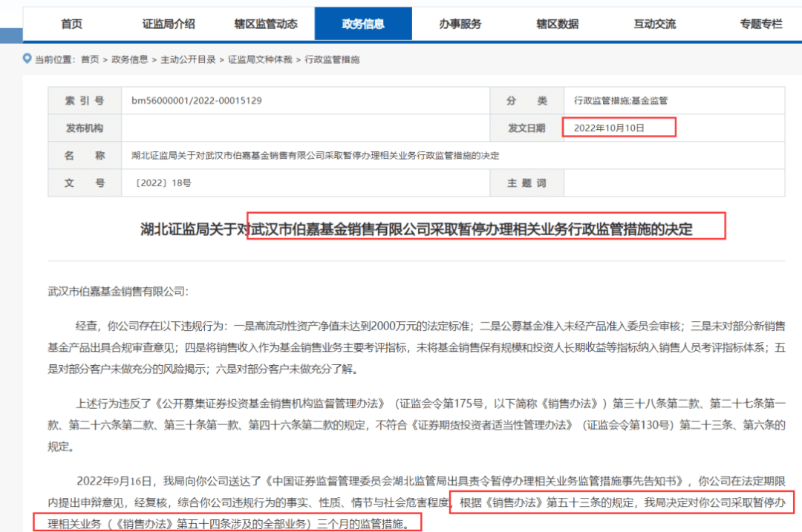Select the 辖区数据 navigation item
Viewport: 802px width, 532px height.
click(x=557, y=23)
